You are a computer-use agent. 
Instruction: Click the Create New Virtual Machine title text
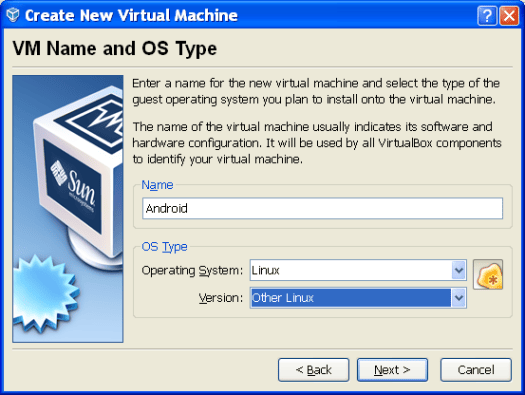(x=131, y=15)
